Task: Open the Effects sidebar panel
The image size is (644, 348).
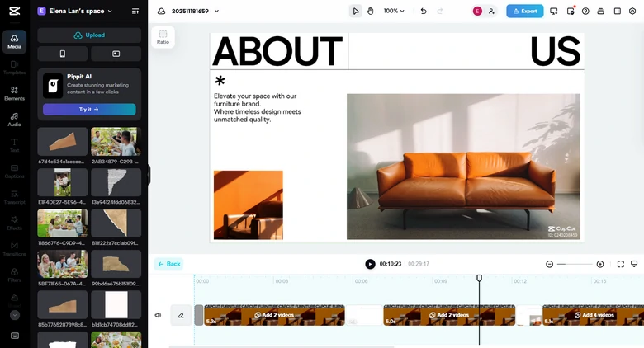Action: (14, 223)
